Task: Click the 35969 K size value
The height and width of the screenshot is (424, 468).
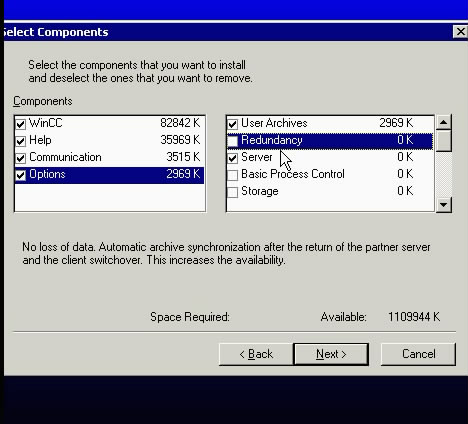Action: click(180, 140)
